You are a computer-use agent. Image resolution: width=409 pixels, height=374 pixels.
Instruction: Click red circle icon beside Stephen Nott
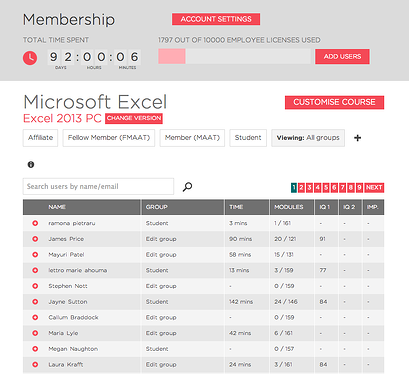35,286
